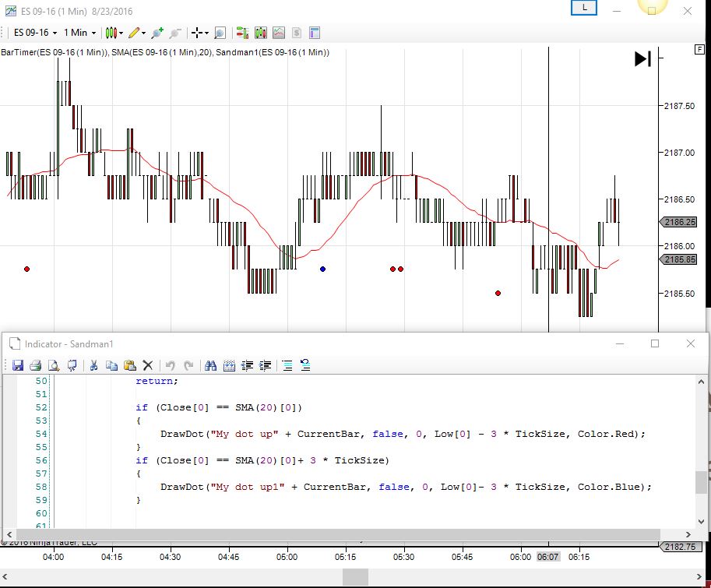Expand the chart style candlestick dropdown
The width and height of the screenshot is (711, 588).
121,33
